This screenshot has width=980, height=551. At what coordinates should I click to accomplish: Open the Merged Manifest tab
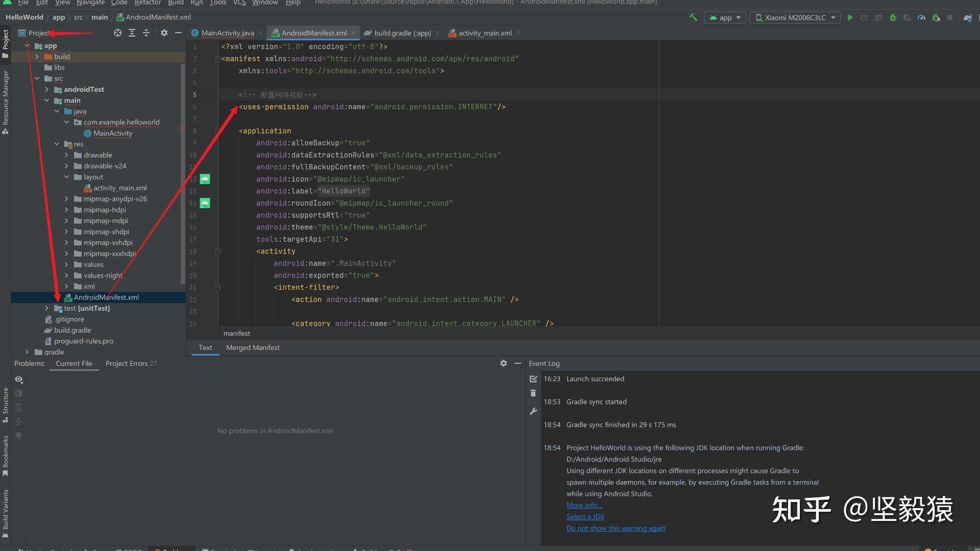tap(253, 347)
